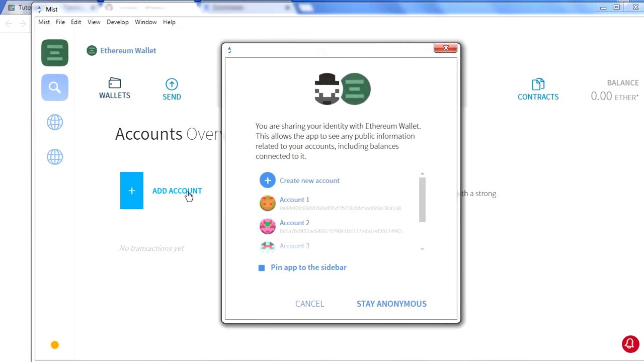Click the yellow status dot in sidebar
Screen dimensions: 644x362
coord(55,345)
